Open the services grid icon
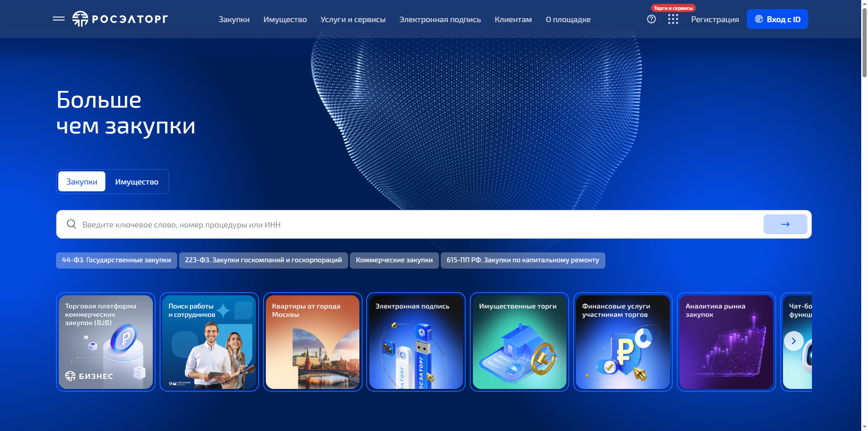This screenshot has height=431, width=868. pos(673,19)
